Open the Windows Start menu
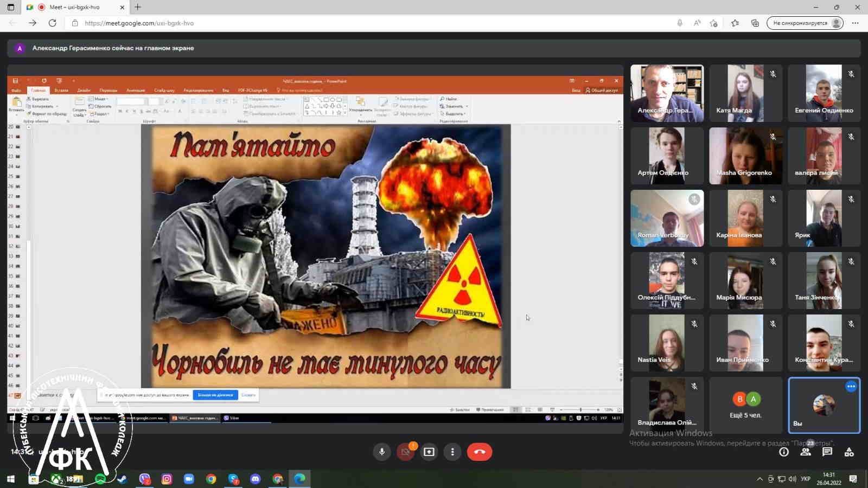 coord(10,479)
